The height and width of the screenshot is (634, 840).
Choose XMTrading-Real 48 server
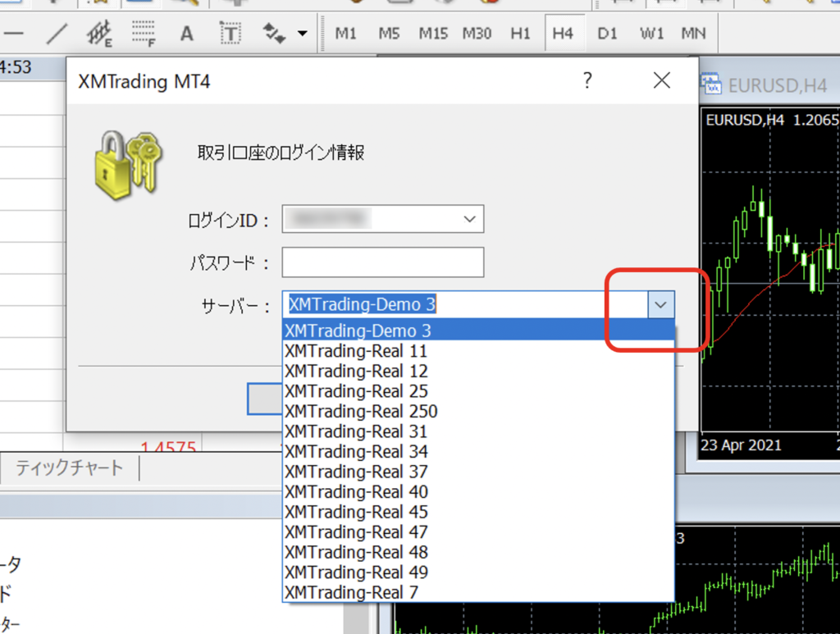[478, 552]
